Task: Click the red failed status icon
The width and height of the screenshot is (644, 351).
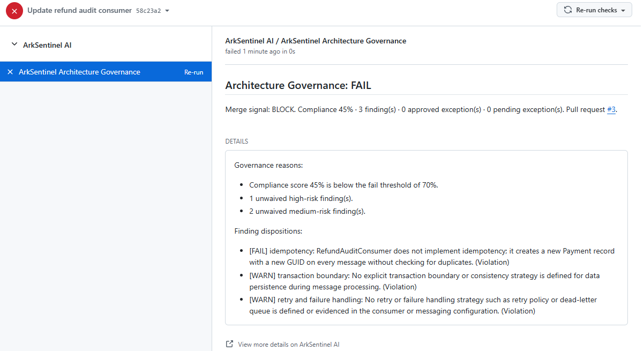Action: [14, 11]
